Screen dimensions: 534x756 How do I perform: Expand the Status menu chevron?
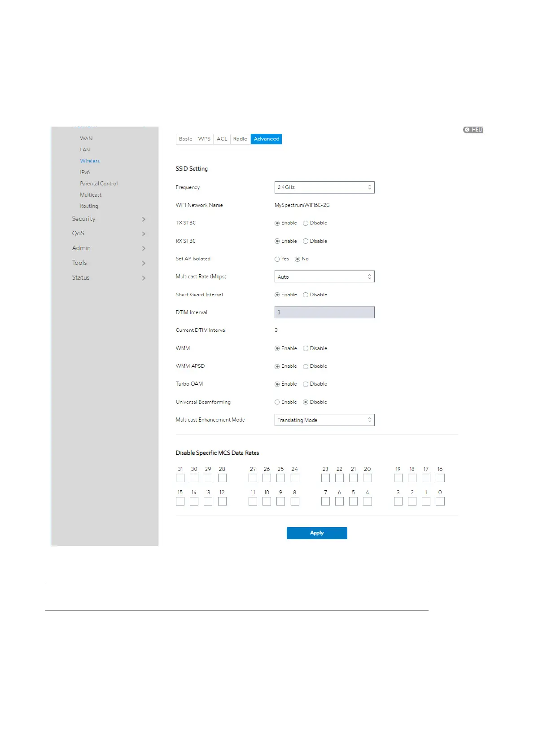(x=144, y=278)
